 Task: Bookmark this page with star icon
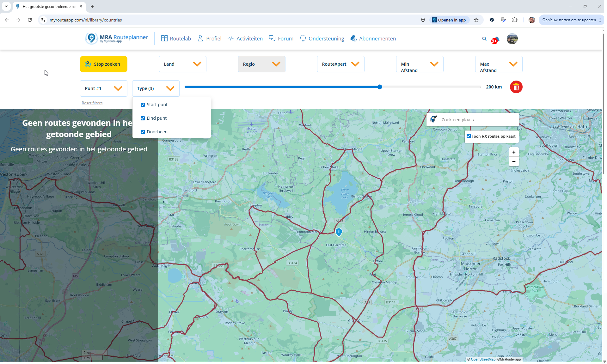click(476, 20)
